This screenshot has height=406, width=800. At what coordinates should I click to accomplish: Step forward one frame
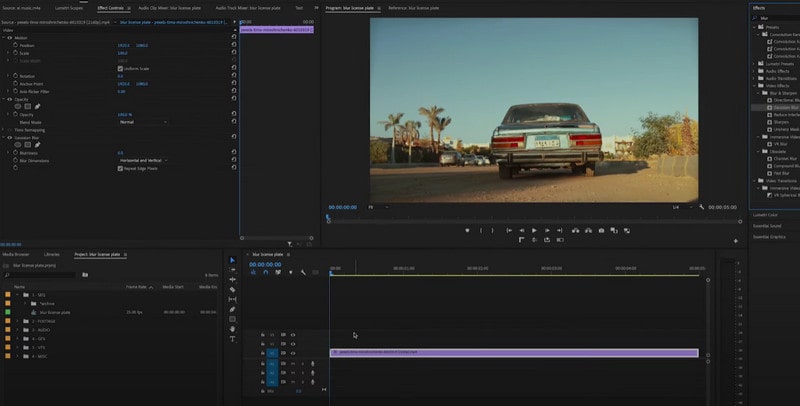pos(546,231)
